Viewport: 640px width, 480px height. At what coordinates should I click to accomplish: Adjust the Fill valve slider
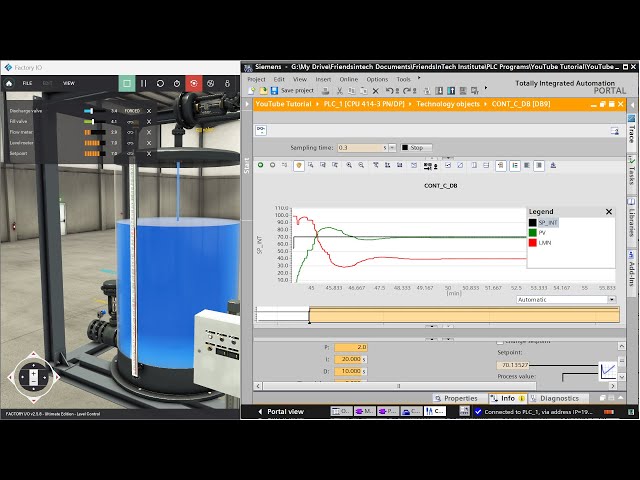tap(94, 122)
